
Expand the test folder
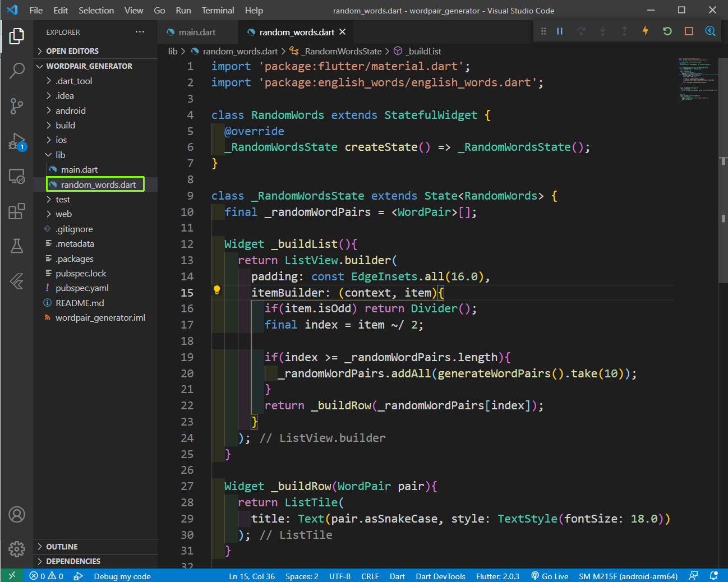(95, 199)
